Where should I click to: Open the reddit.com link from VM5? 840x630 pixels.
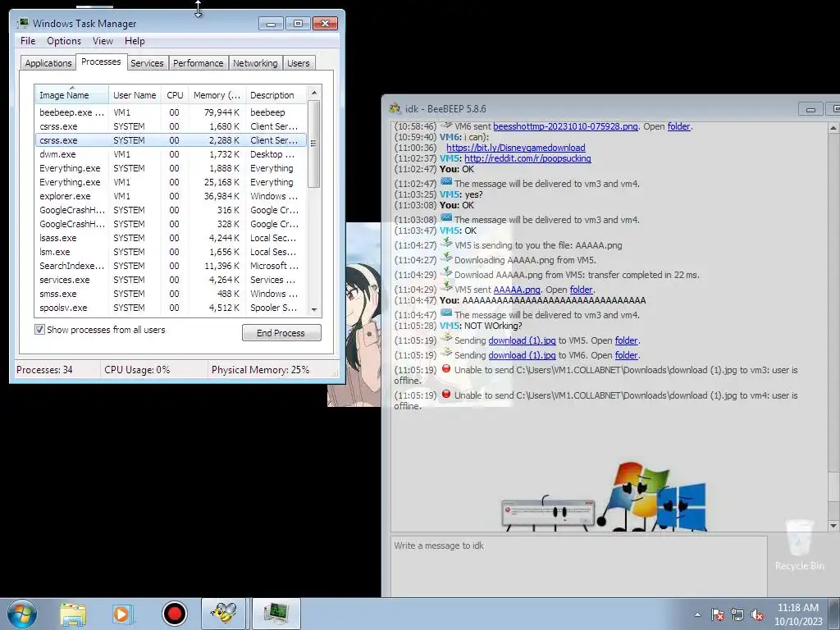click(527, 158)
